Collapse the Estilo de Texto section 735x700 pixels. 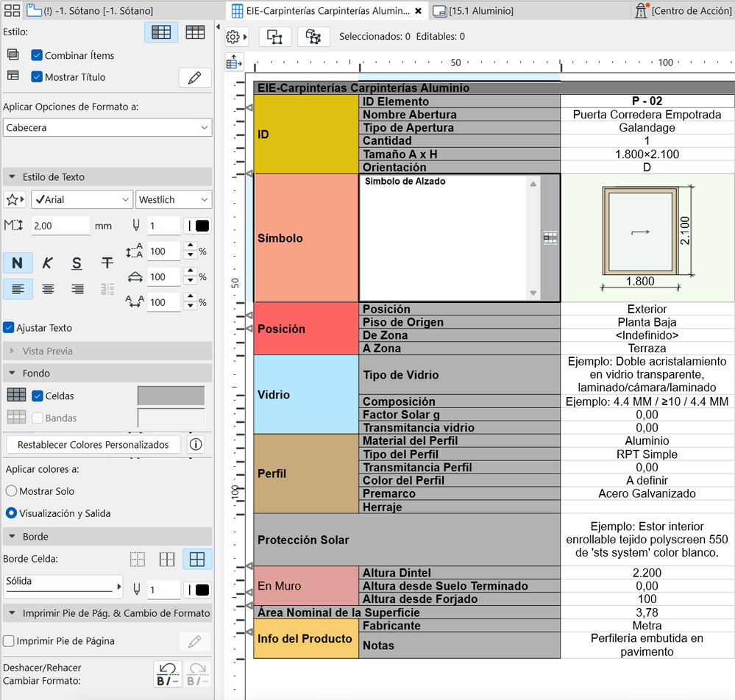click(x=12, y=177)
